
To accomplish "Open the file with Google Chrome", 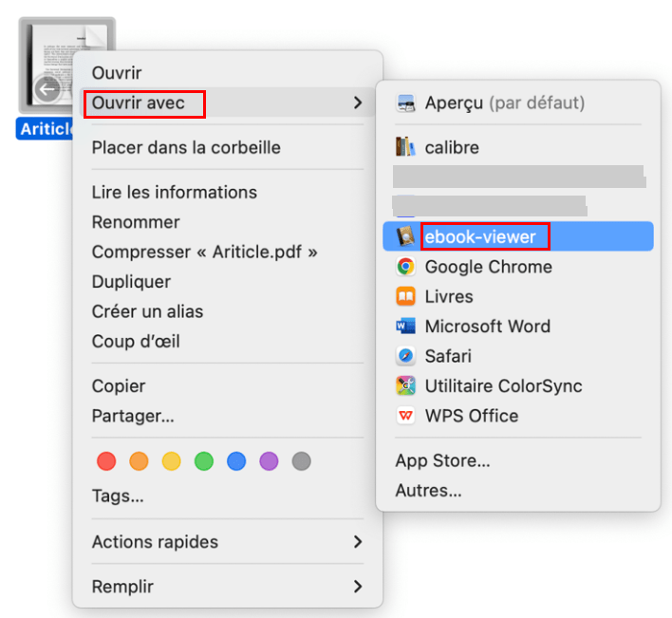I will pos(518,267).
